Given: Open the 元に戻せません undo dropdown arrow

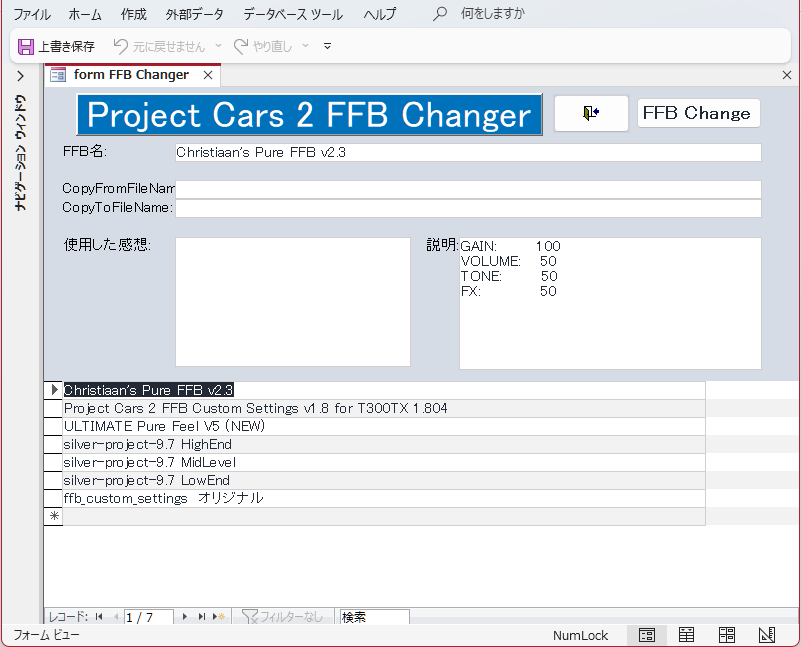Looking at the screenshot, I should 221,46.
